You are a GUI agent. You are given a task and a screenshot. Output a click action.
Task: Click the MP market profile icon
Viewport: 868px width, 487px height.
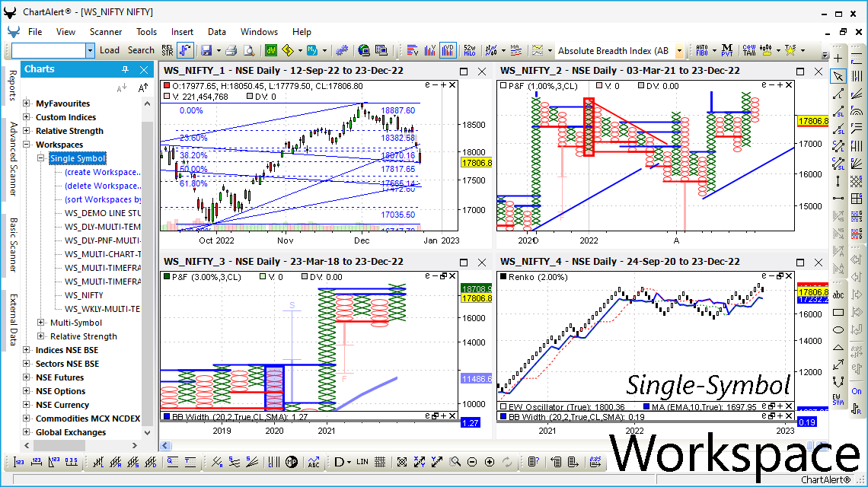coord(292,462)
